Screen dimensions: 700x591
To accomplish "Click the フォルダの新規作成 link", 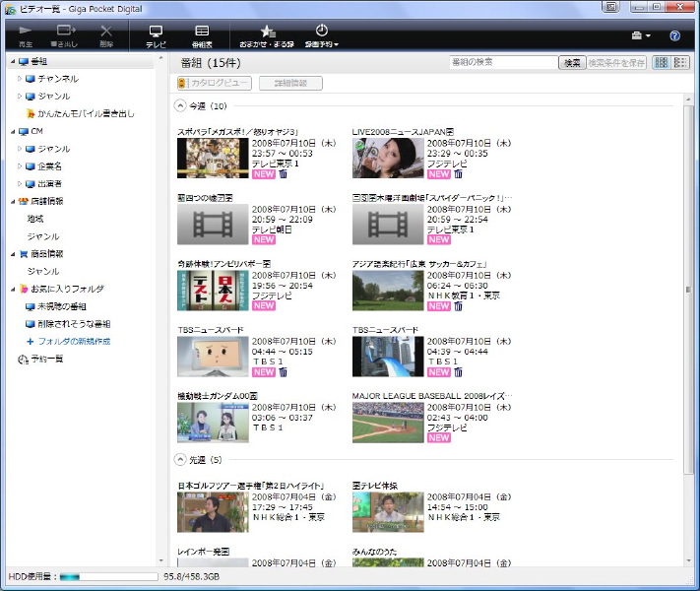I will 74,341.
